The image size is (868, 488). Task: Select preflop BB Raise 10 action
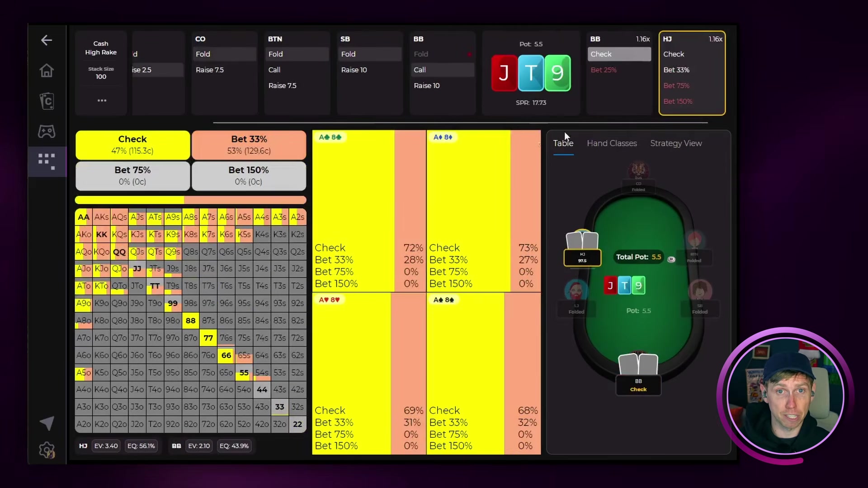click(443, 85)
